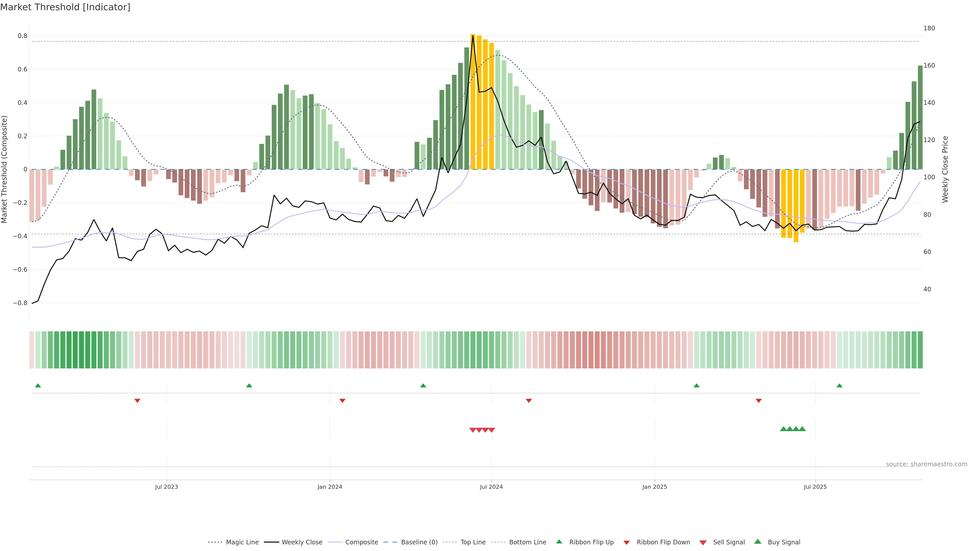Click the red Sell Signal legend triangle
The width and height of the screenshot is (980, 551).
(703, 543)
